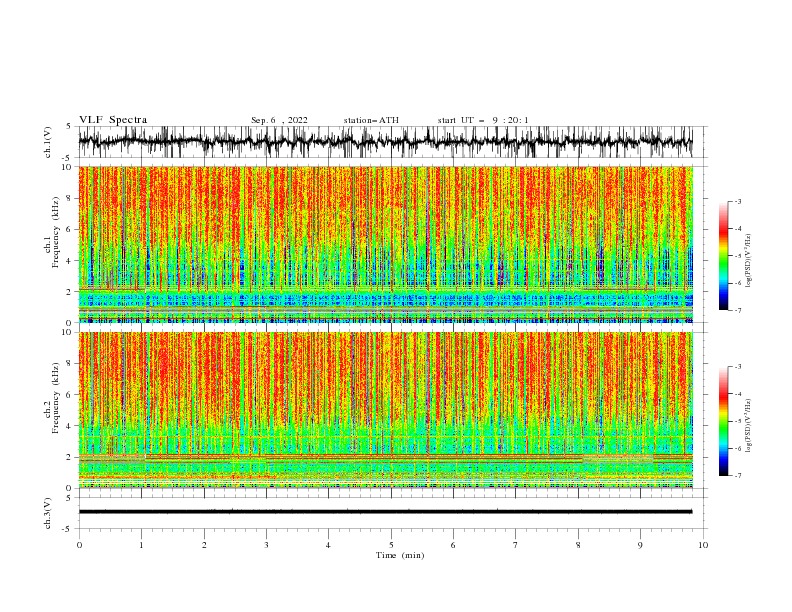The height and width of the screenshot is (612, 792).
Task: Click the "-3" tick on ch.1 color bar
Action: point(738,201)
